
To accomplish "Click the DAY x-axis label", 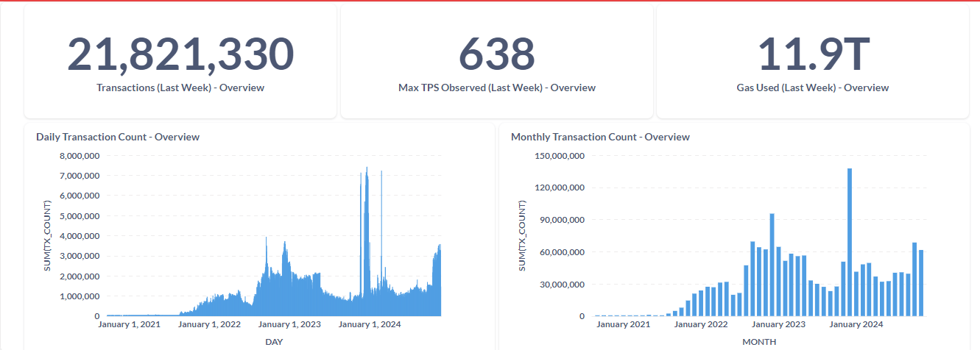I will click(x=274, y=342).
